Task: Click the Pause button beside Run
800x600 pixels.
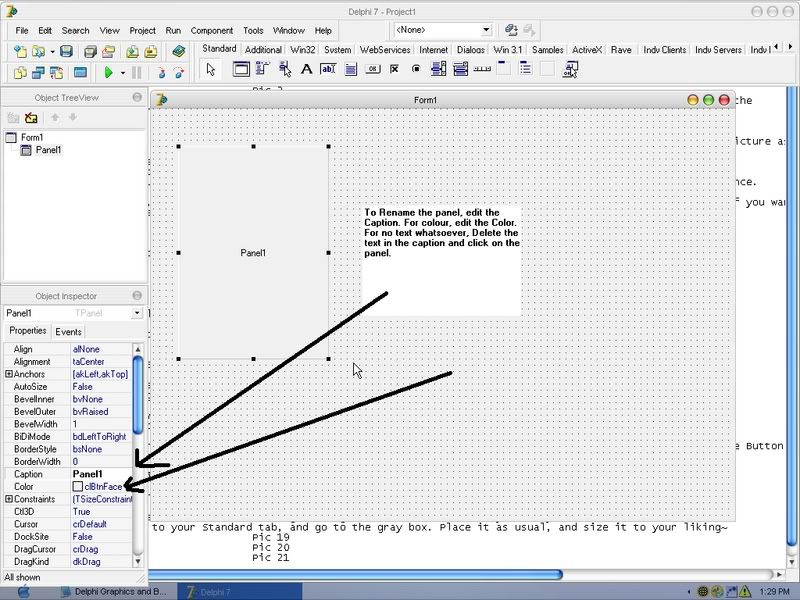Action: click(137, 73)
